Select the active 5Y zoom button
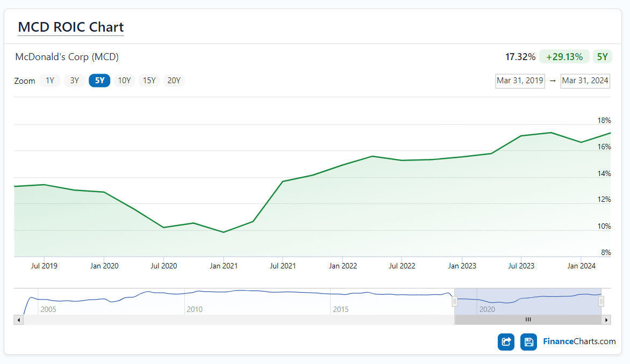The image size is (630, 364). click(x=99, y=81)
